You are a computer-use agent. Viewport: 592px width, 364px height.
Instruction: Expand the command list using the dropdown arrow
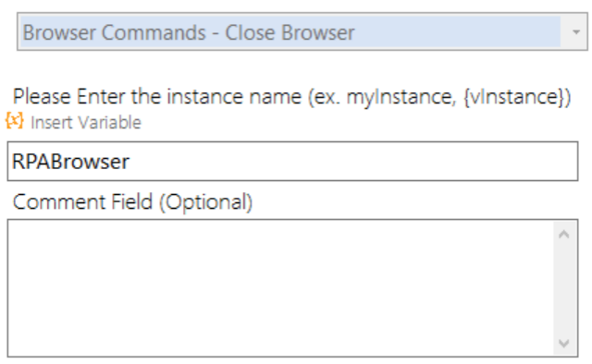(575, 32)
